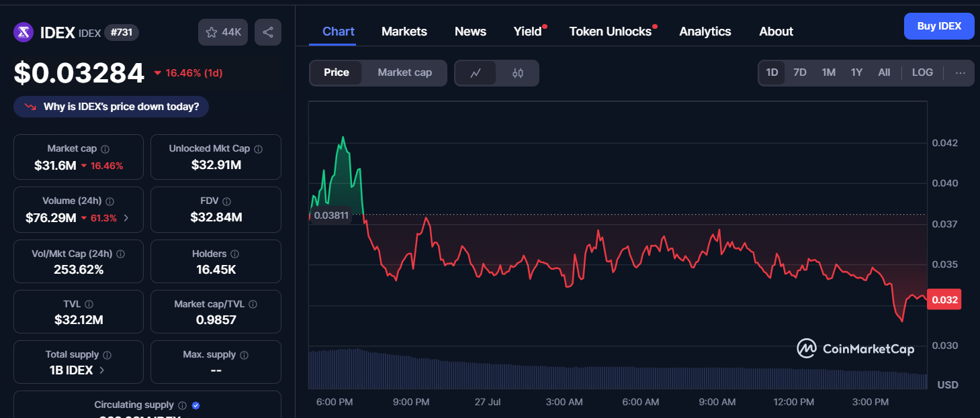Click the 27 Jul date axis label
Viewport: 980px width, 418px height.
[488, 402]
